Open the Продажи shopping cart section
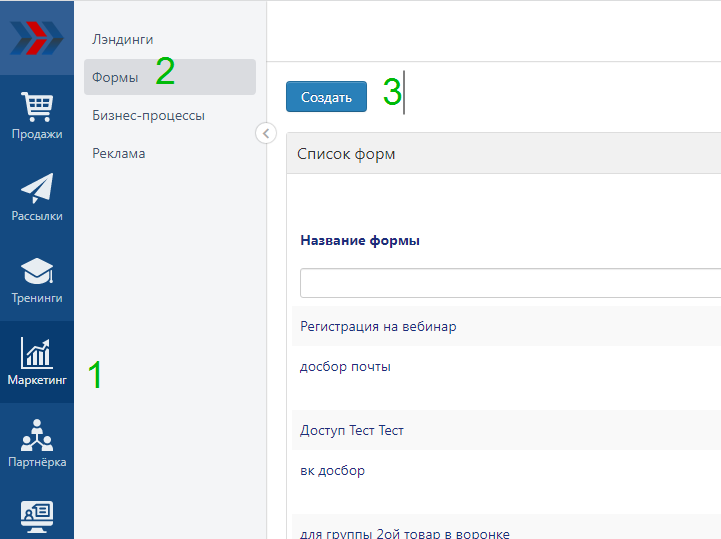This screenshot has width=721, height=539. [37, 116]
